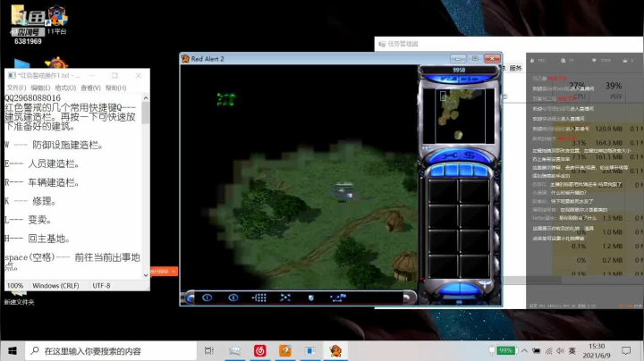Click the NetEase Music red taskbar icon
This screenshot has height=361, width=644.
(x=259, y=351)
